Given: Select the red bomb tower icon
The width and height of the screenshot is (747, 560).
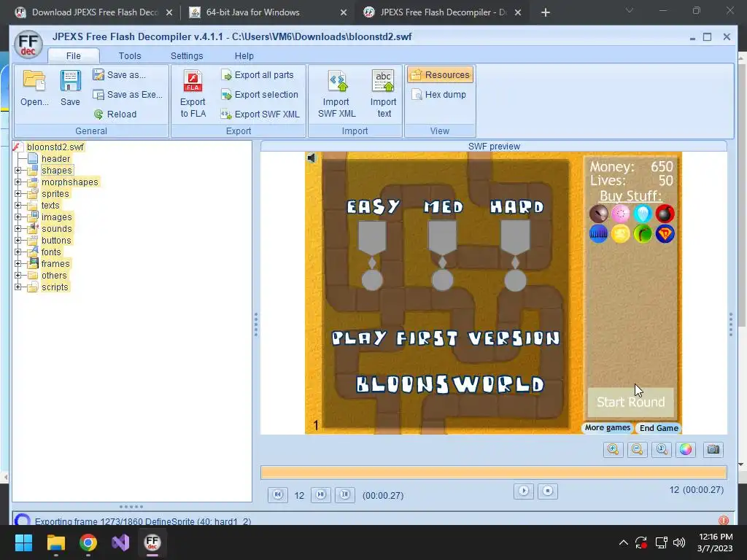Looking at the screenshot, I should (665, 214).
